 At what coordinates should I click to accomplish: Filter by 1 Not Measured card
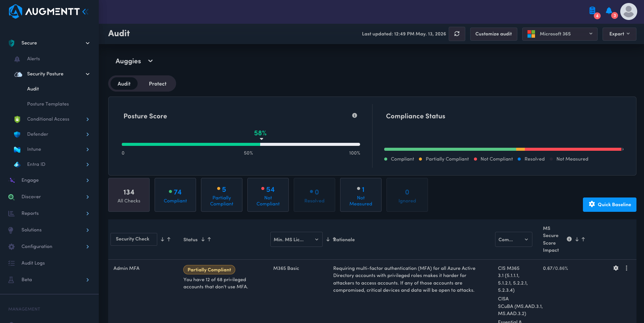361,195
